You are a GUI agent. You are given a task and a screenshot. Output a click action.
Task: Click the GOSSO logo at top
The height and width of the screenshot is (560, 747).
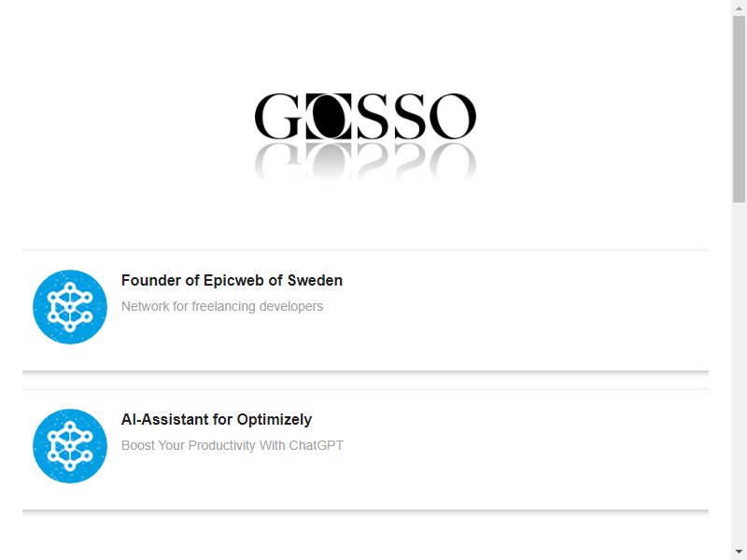365,137
